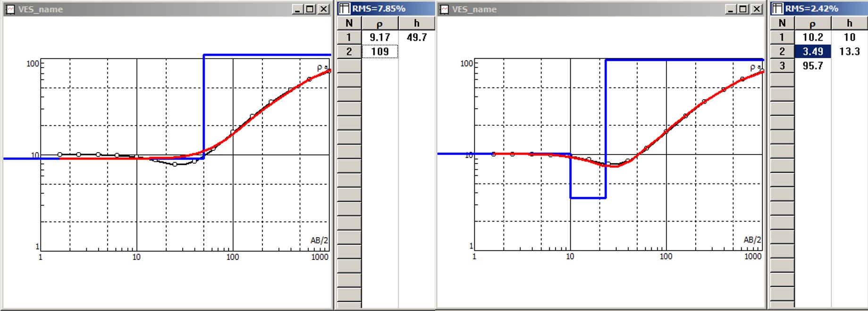Select the ρ column header in RMS=7.85% table

pyautogui.click(x=380, y=23)
